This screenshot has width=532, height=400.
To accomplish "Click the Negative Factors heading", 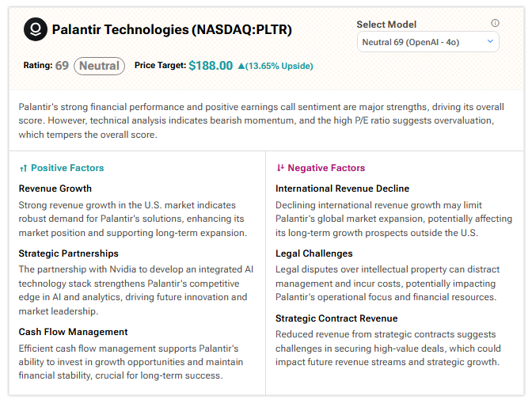I will [326, 168].
